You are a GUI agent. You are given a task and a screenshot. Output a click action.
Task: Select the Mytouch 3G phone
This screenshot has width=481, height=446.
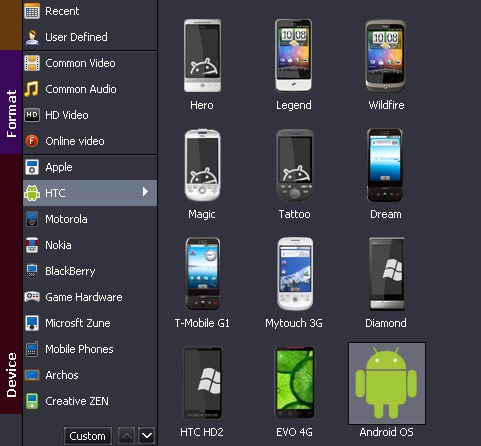[x=295, y=273]
